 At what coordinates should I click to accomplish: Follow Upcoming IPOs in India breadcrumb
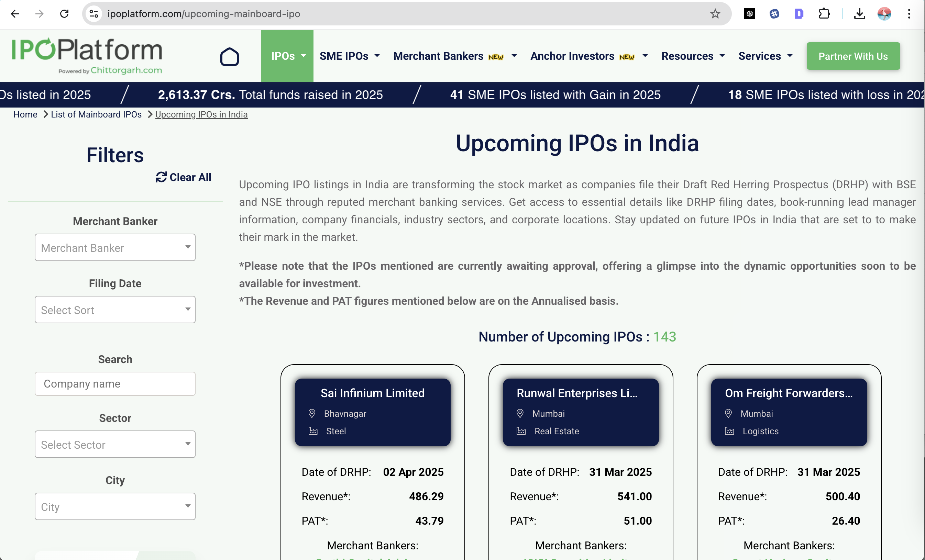pyautogui.click(x=201, y=114)
